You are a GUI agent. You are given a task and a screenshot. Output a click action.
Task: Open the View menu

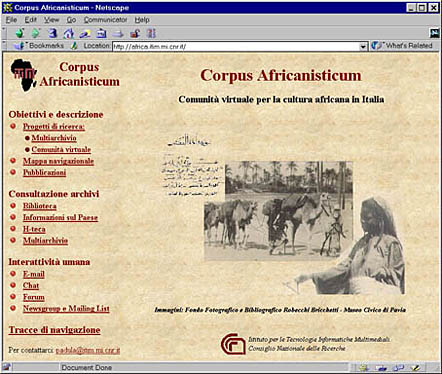51,20
